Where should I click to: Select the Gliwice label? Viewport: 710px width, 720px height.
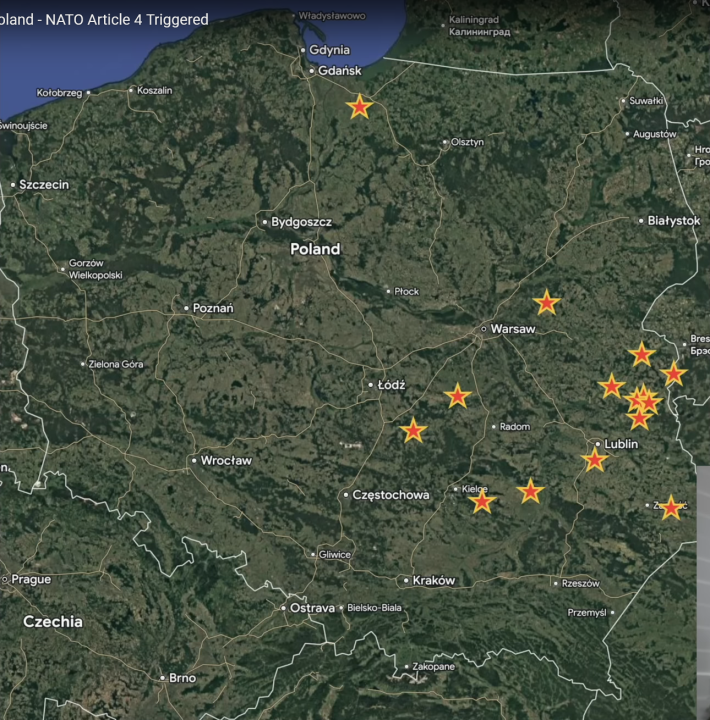[335, 555]
